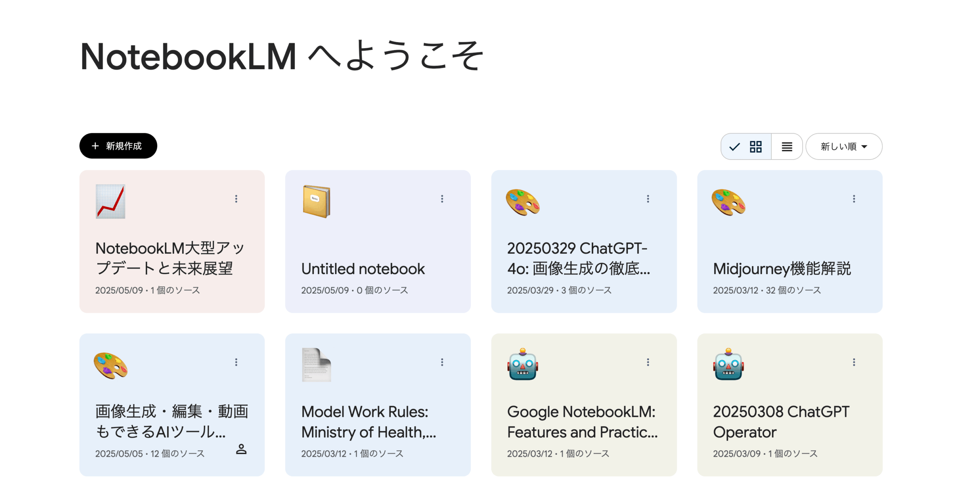Click the shared person icon on 画像生成 card
The image size is (980, 485).
coord(241,449)
